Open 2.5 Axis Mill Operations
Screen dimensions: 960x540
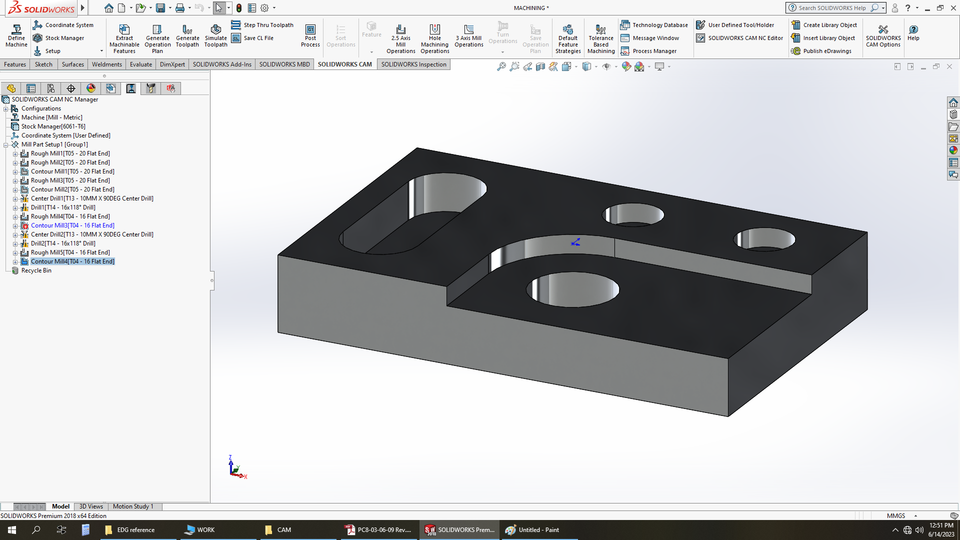[x=400, y=38]
